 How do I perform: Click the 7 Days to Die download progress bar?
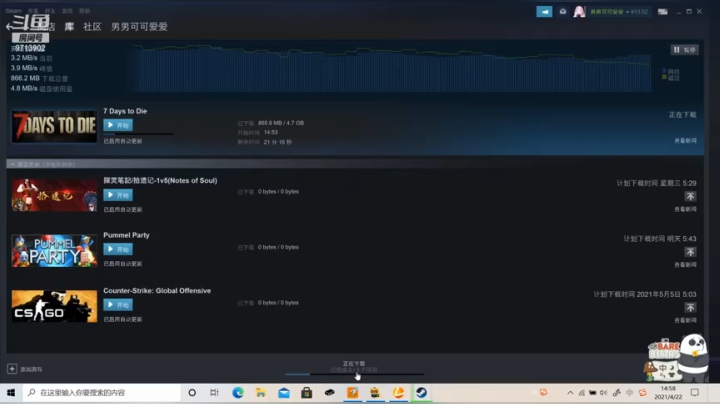[x=138, y=134]
